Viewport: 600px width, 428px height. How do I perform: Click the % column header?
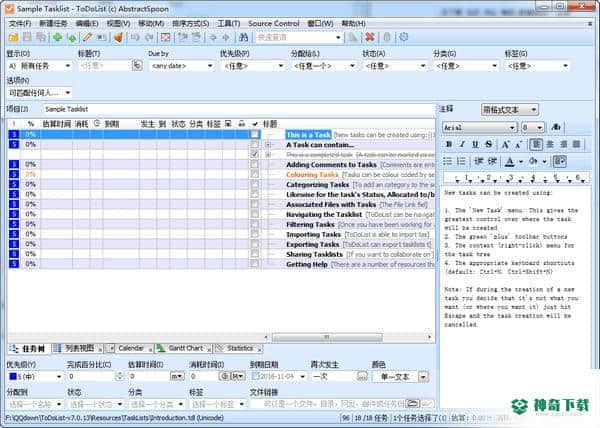coord(31,124)
